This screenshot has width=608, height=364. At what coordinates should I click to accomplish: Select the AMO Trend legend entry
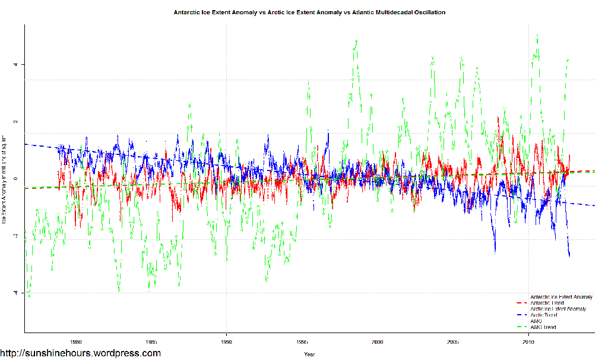tap(543, 327)
